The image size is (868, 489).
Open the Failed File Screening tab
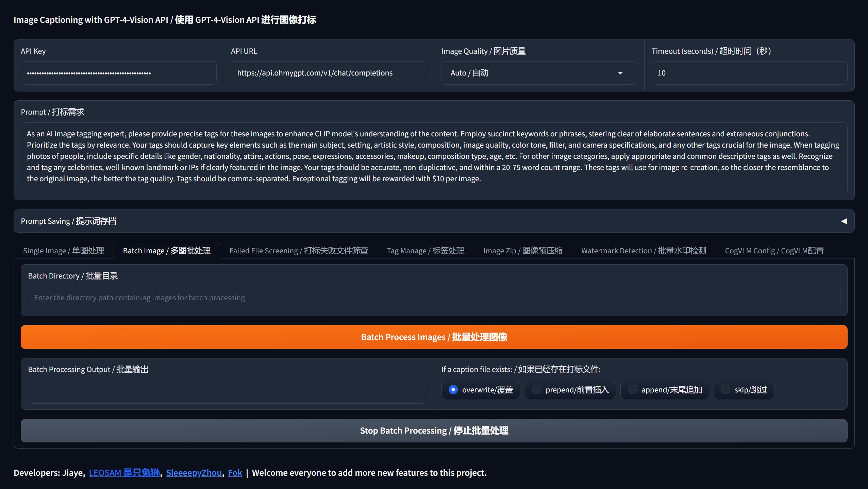299,251
